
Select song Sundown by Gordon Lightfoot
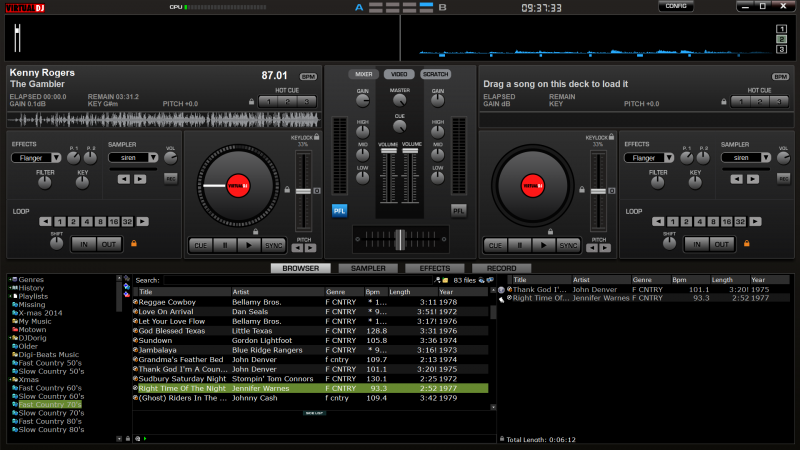310,340
